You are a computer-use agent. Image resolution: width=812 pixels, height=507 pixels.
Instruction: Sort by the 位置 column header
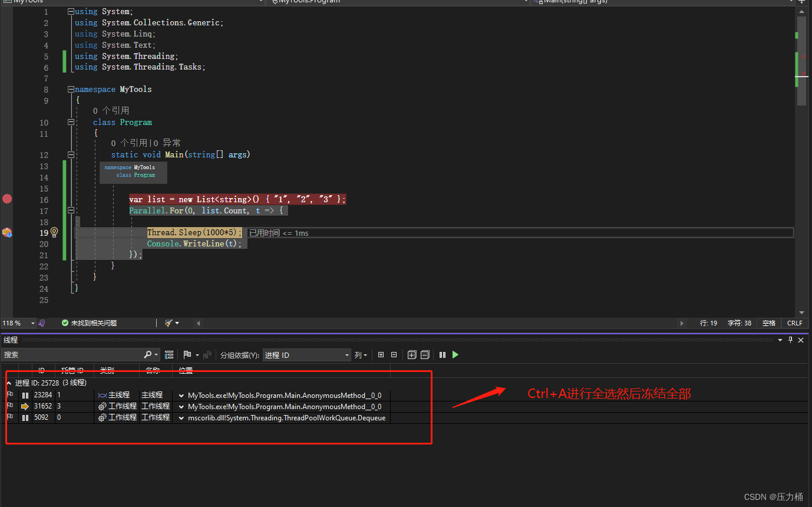click(x=281, y=370)
